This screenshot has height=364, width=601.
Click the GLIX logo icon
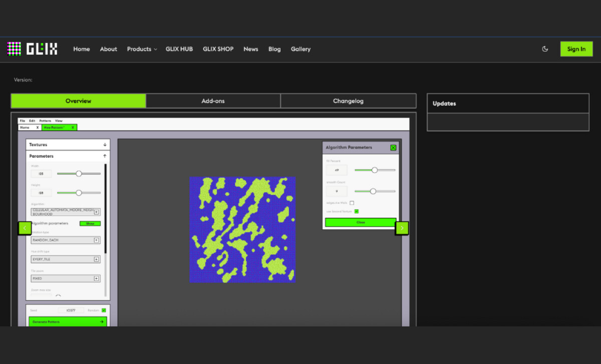(14, 49)
